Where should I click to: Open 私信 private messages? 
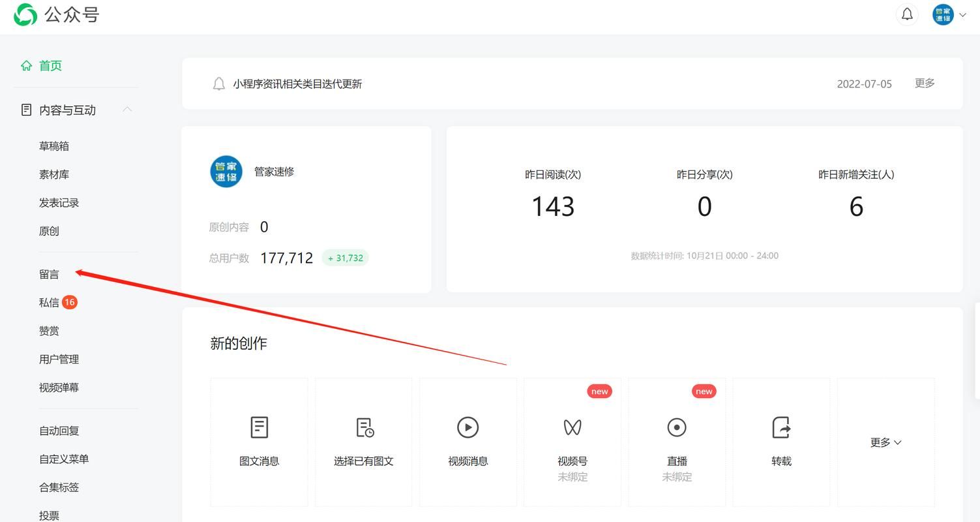pos(49,302)
